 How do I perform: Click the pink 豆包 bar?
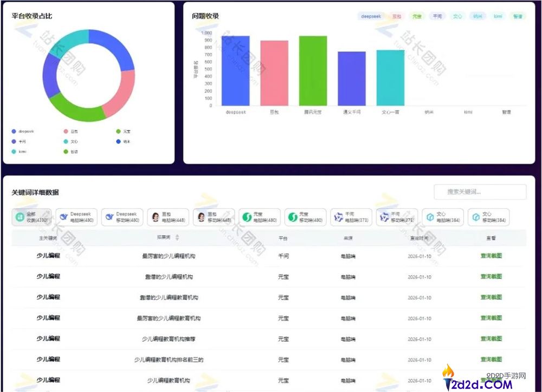tap(274, 73)
